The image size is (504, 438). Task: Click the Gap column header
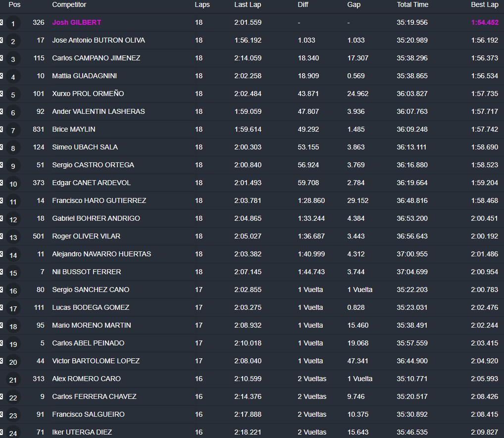[353, 4]
